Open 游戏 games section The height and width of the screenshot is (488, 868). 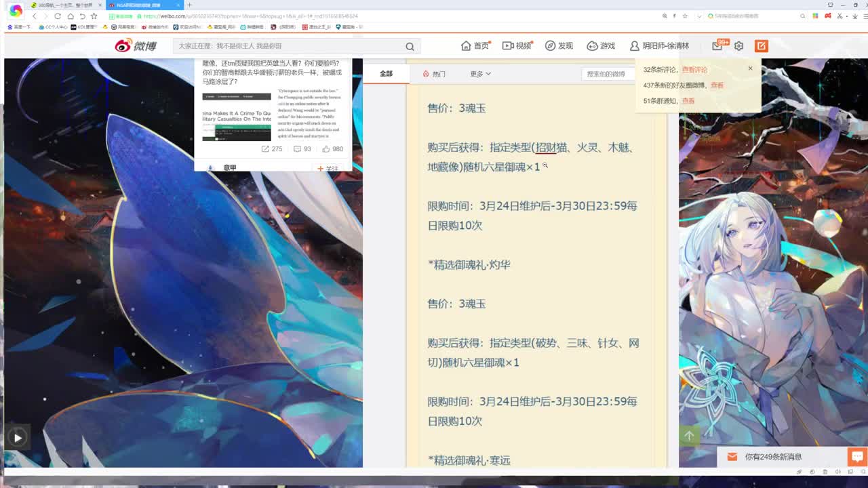(x=601, y=45)
